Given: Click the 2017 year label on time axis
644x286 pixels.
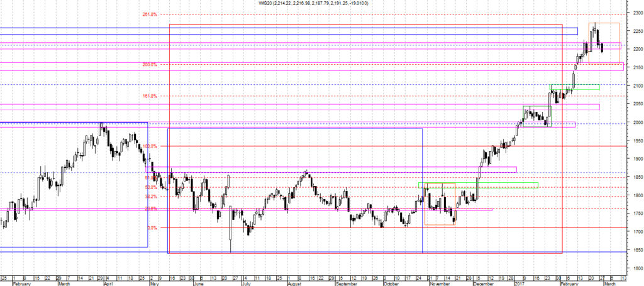Looking at the screenshot, I should click(x=521, y=283).
